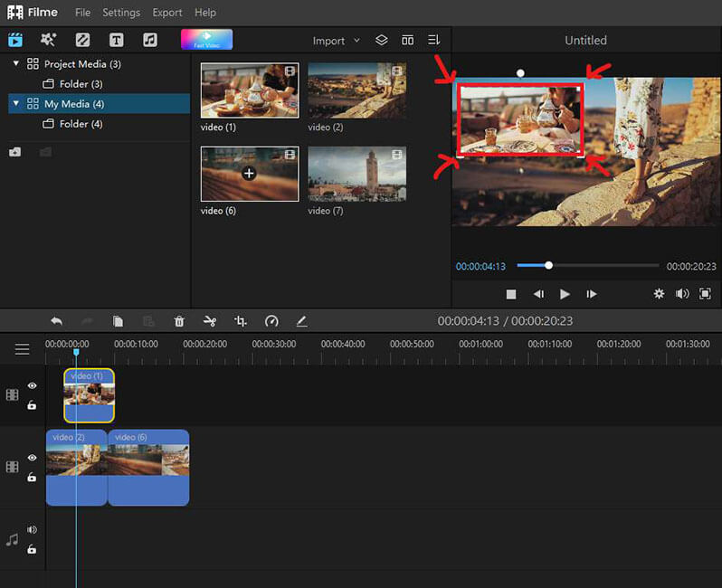Toggle visibility of the top video track
The width and height of the screenshot is (722, 588).
[32, 386]
